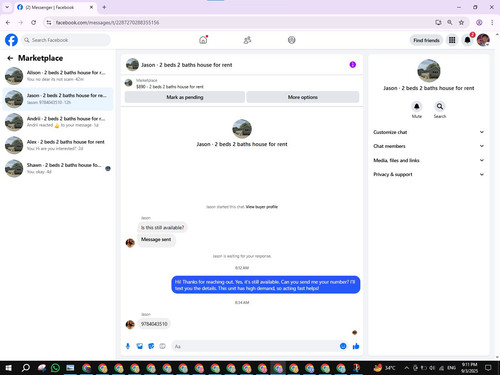
Task: Open Windows taskbar search
Action: pos(25,368)
